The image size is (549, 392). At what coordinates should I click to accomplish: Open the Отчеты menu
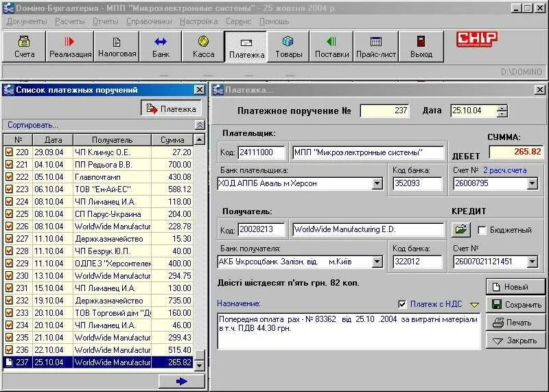point(106,21)
